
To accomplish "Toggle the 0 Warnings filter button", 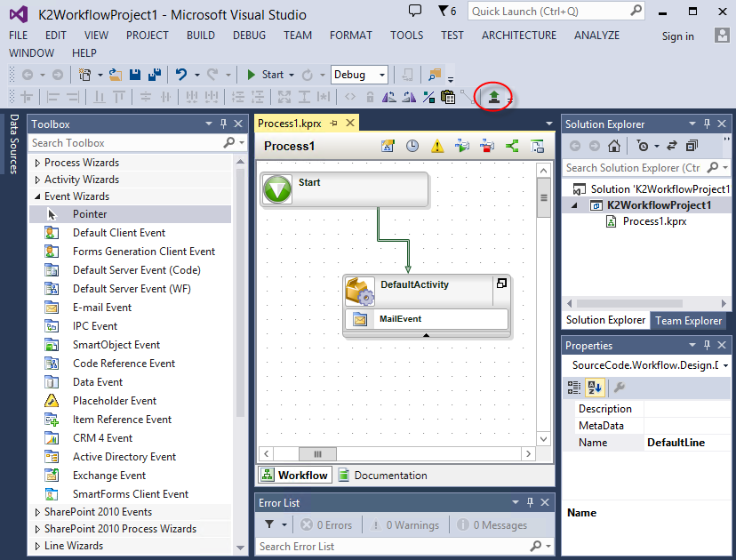I will coord(404,524).
